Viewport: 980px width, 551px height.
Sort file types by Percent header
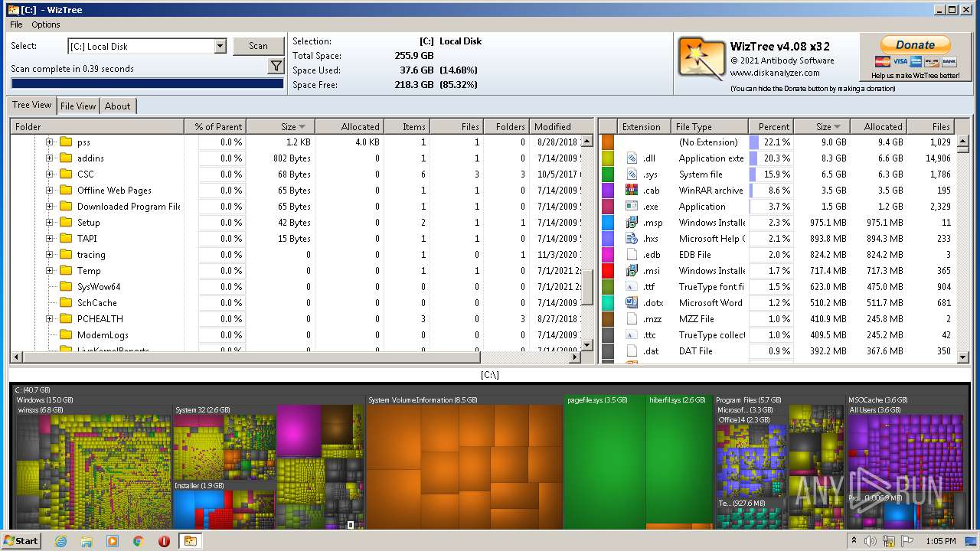[x=771, y=126]
